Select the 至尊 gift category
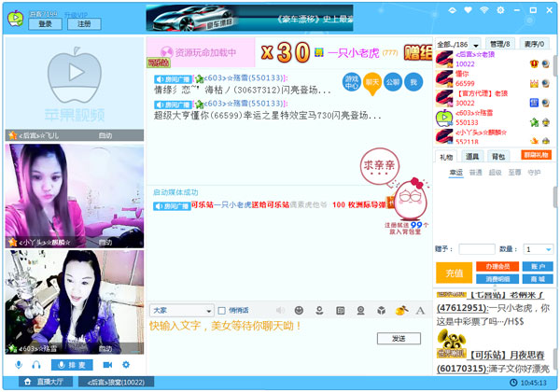This screenshot has width=560, height=392. (x=514, y=173)
